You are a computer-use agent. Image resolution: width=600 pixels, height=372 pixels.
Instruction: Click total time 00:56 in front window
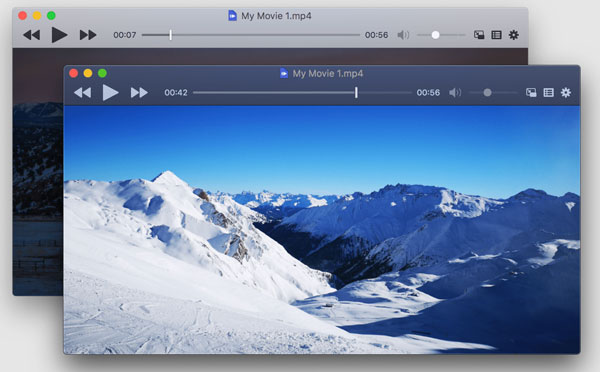pos(428,93)
